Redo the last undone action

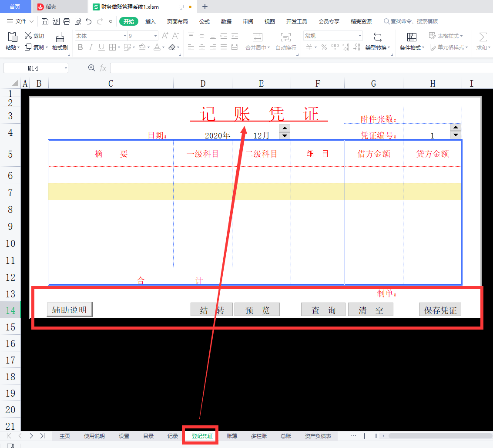100,21
